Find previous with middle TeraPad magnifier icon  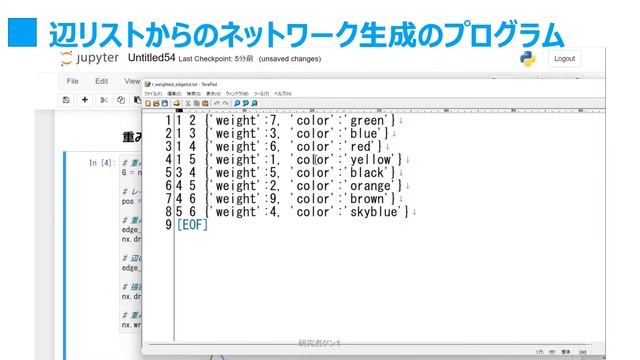[x=246, y=103]
